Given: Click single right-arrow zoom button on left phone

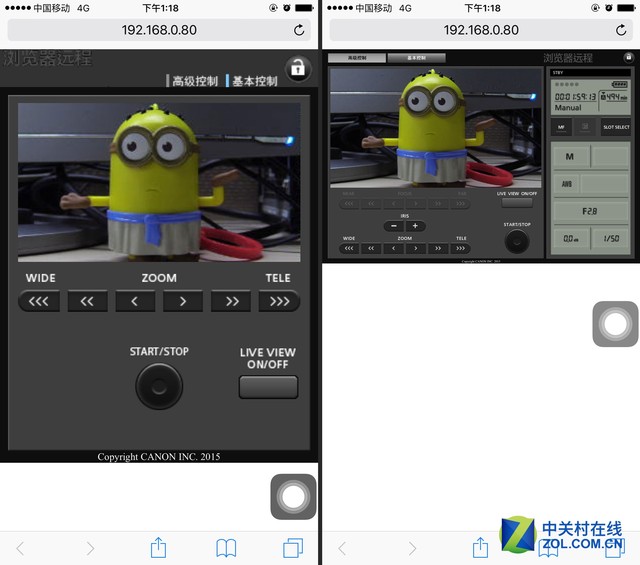Looking at the screenshot, I should (x=183, y=301).
